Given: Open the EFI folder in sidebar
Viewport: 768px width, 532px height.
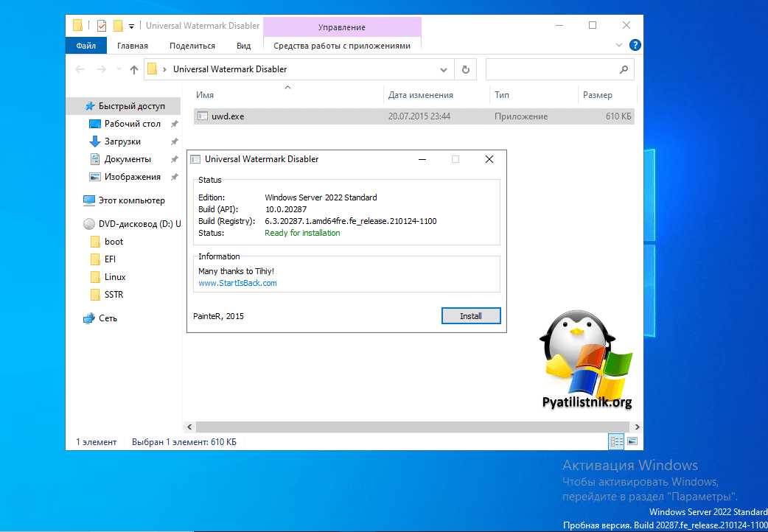Looking at the screenshot, I should [110, 259].
